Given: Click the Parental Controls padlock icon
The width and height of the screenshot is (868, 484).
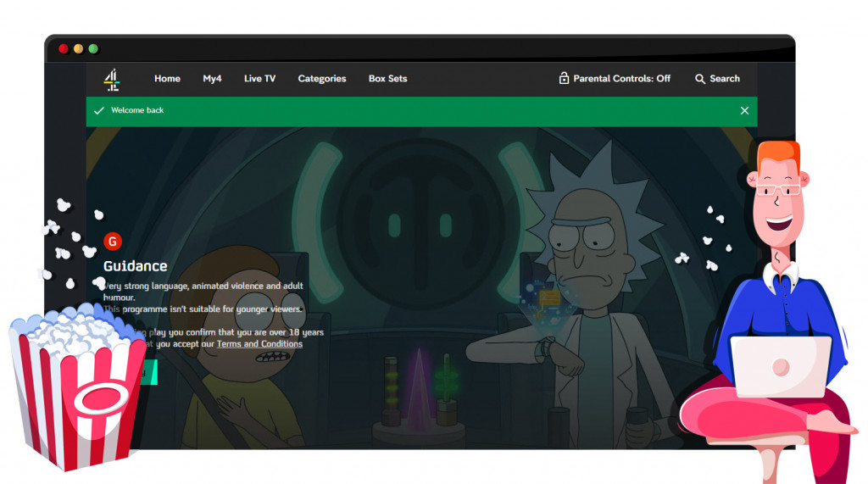Looking at the screenshot, I should (x=564, y=78).
